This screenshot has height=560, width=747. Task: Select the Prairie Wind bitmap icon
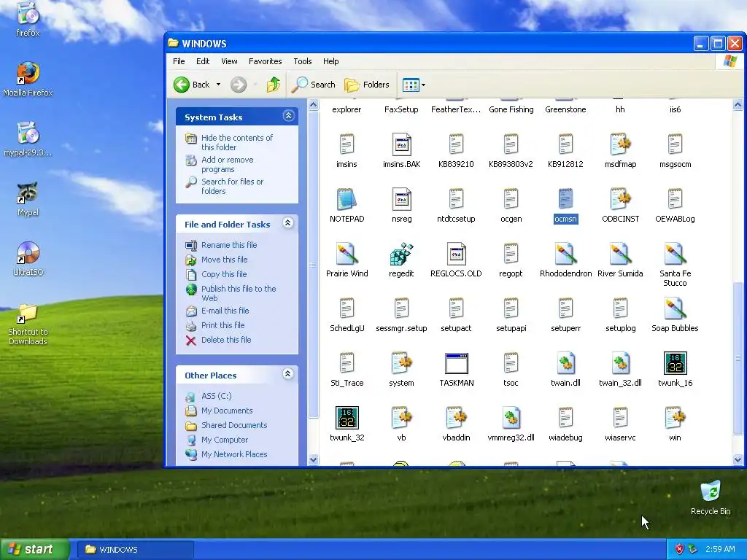pyautogui.click(x=347, y=254)
